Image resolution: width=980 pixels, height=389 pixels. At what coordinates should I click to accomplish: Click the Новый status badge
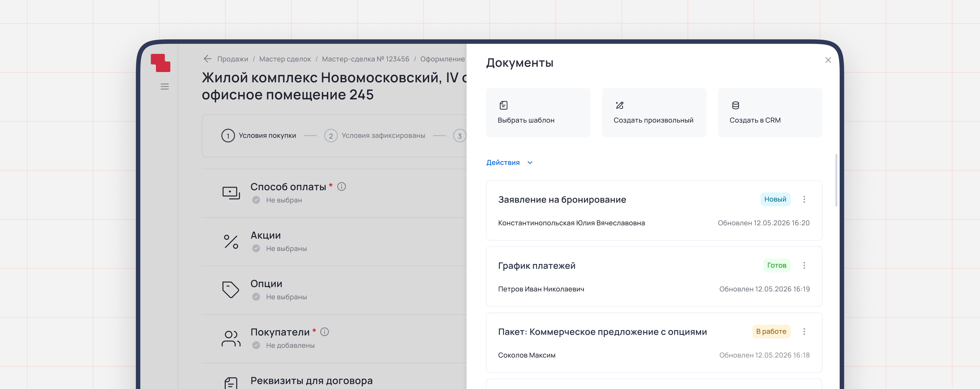[775, 199]
